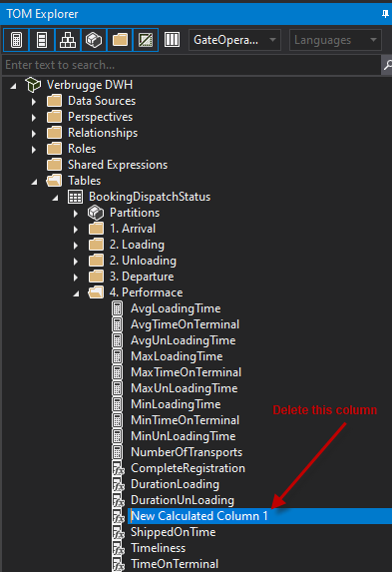This screenshot has height=572, width=392.
Task: Toggle the show hierarchies filter icon
Action: (68, 40)
